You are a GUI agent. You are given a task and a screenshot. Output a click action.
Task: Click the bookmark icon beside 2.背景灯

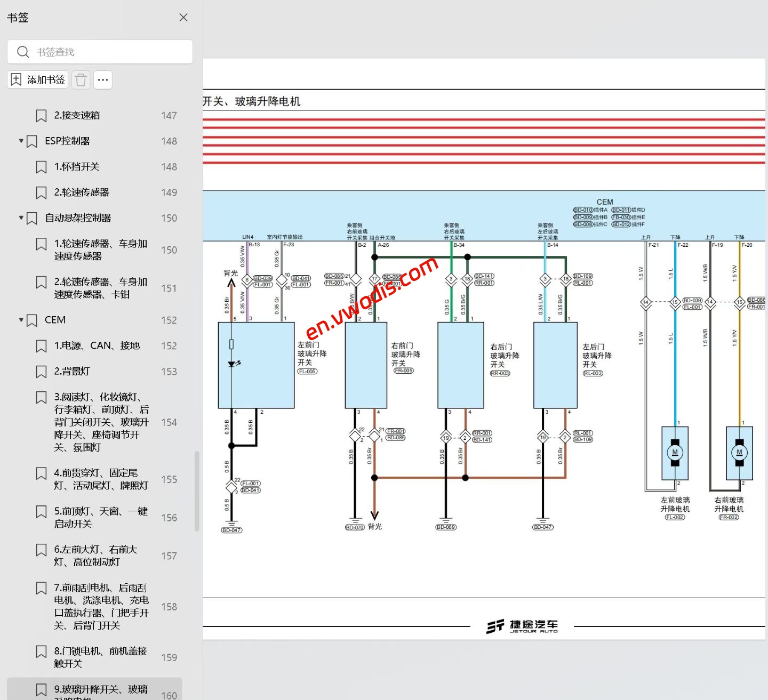point(42,371)
